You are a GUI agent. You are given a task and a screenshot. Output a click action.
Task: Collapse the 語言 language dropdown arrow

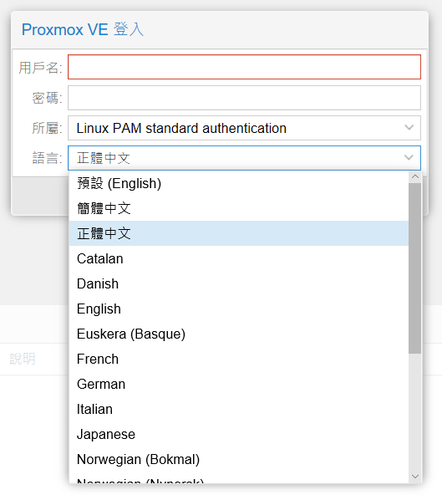click(x=409, y=158)
